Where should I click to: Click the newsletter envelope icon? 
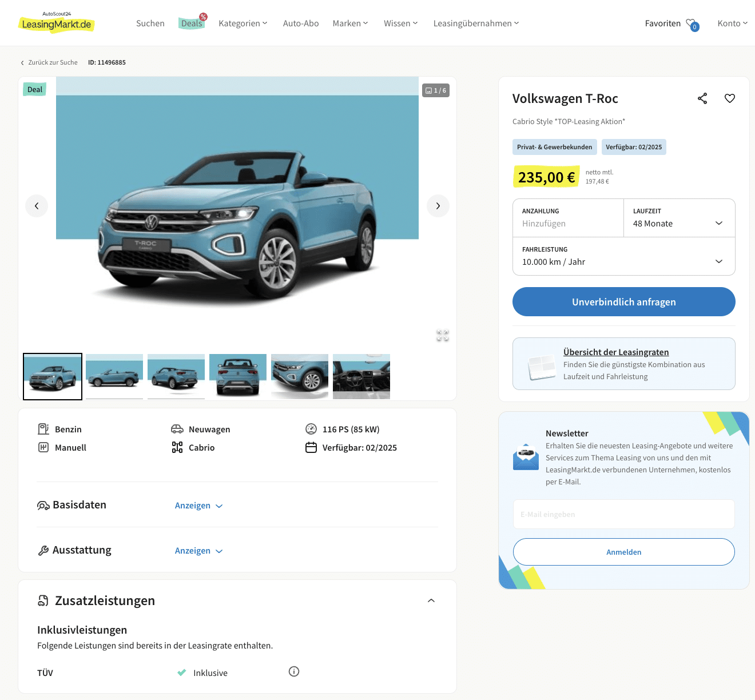526,458
